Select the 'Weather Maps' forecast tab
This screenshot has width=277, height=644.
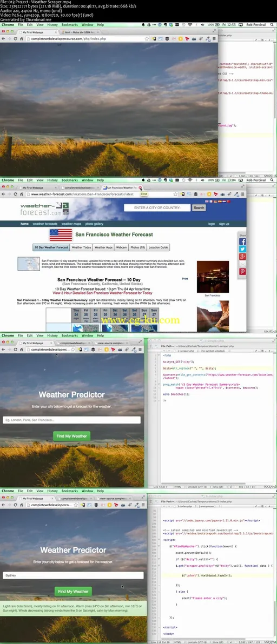(103, 247)
